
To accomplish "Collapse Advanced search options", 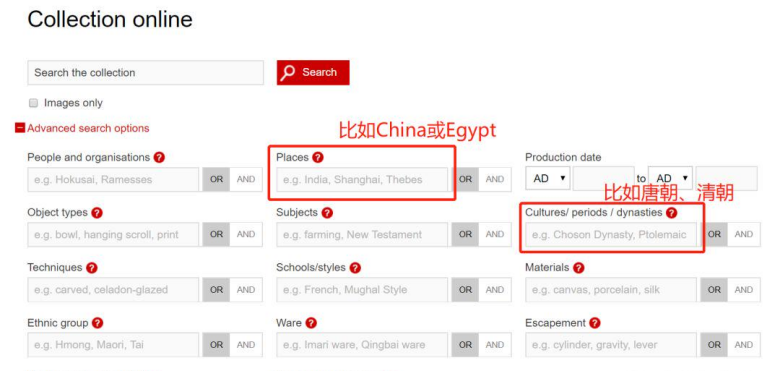I will coord(83,128).
